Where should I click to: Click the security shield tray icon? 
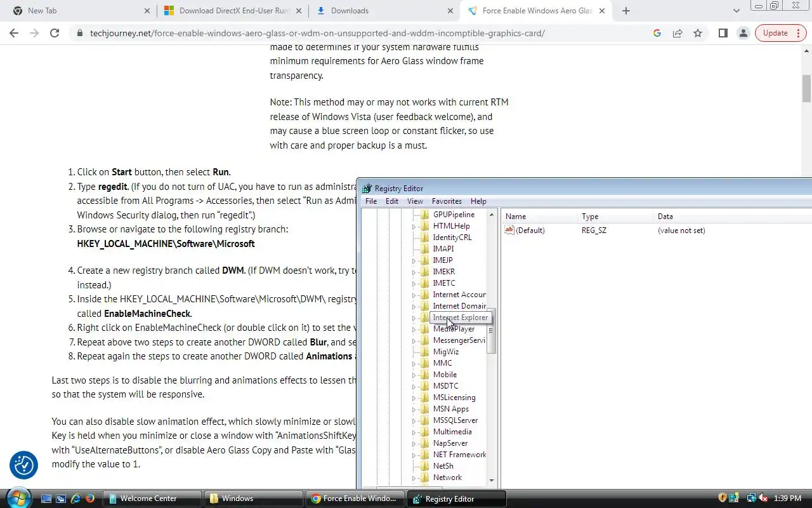point(723,498)
